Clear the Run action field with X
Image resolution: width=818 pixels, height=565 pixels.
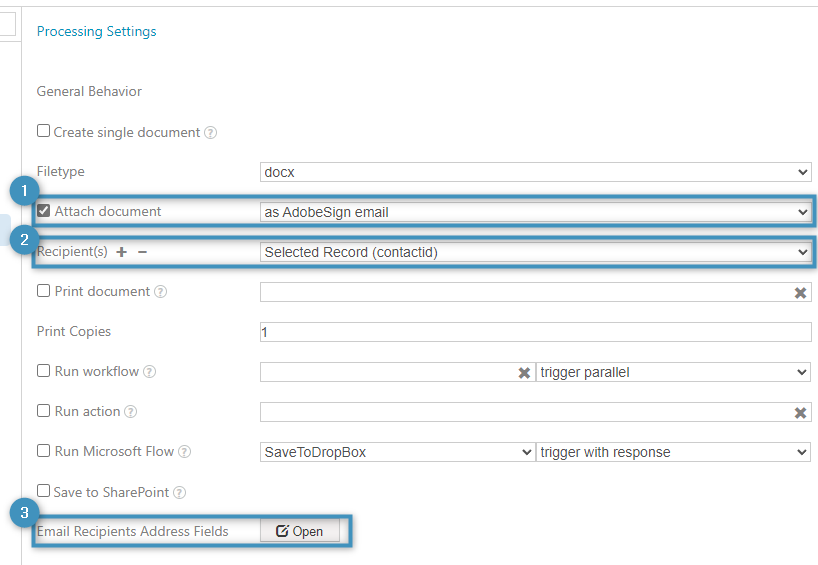[x=800, y=413]
